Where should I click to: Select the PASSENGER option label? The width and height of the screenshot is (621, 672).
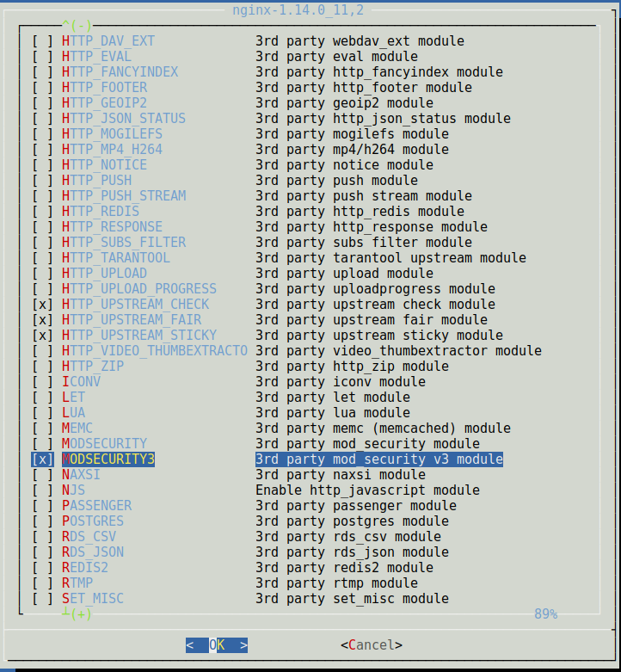tap(97, 506)
